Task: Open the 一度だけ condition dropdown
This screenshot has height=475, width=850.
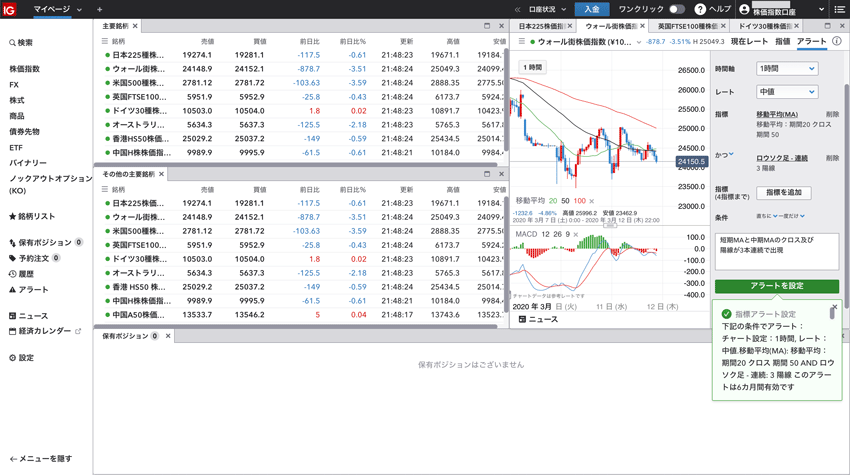Action: [793, 216]
